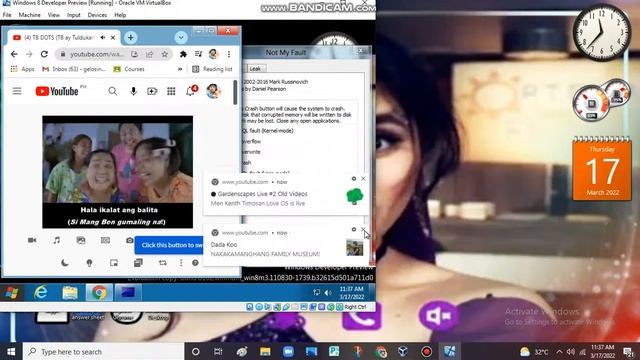Open YouTube search with magnifier icon

click(x=113, y=91)
